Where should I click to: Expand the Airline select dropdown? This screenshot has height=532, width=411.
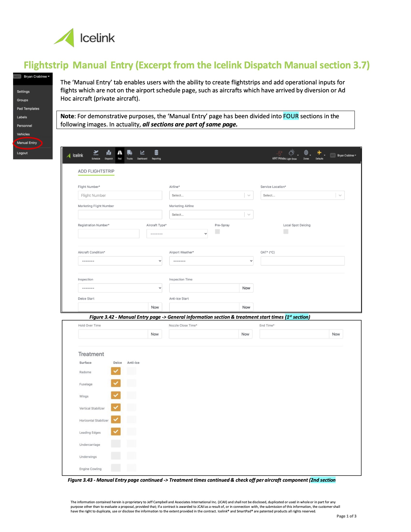coord(211,195)
